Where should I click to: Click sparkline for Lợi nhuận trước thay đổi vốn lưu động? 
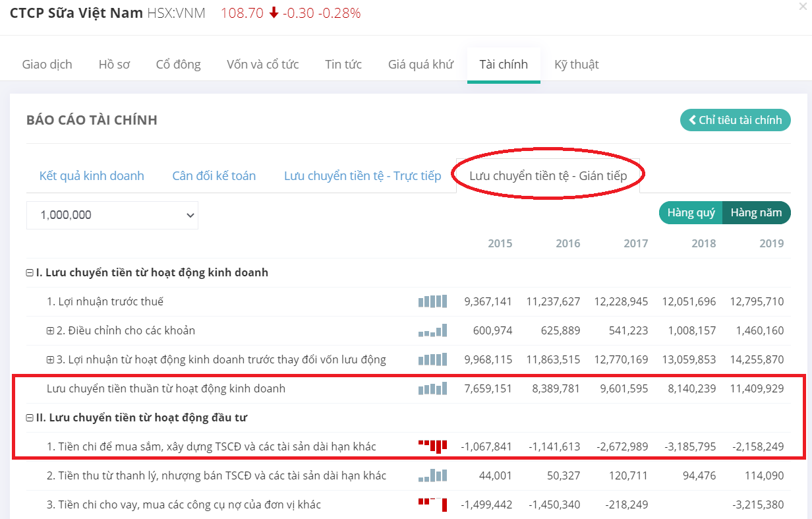[432, 359]
